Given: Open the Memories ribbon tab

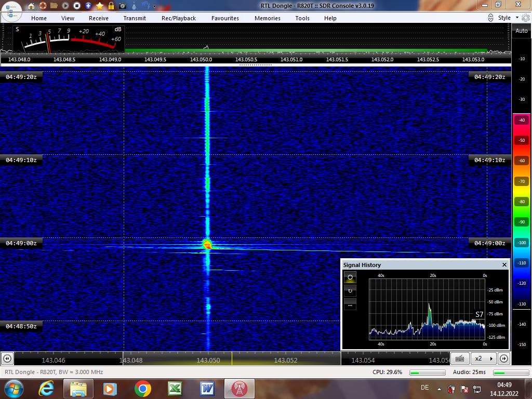Looking at the screenshot, I should click(x=268, y=18).
